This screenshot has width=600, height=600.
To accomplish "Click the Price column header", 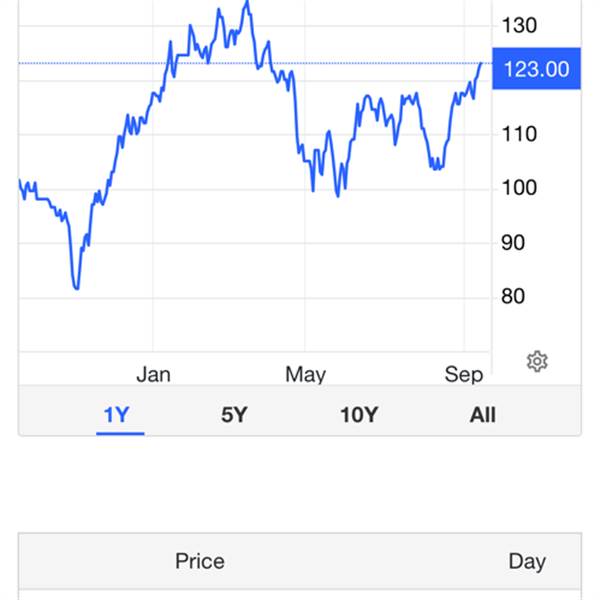I will (x=200, y=561).
